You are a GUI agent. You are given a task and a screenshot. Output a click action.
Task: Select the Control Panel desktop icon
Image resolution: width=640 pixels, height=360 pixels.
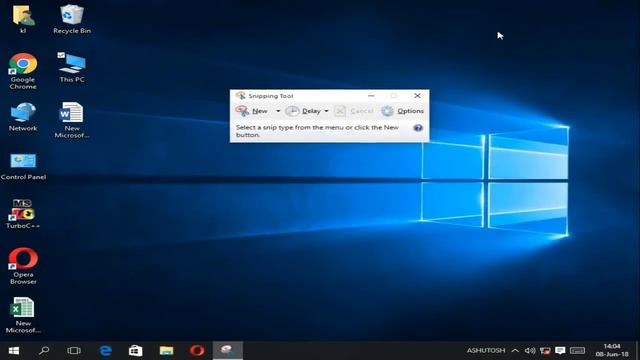(23, 166)
